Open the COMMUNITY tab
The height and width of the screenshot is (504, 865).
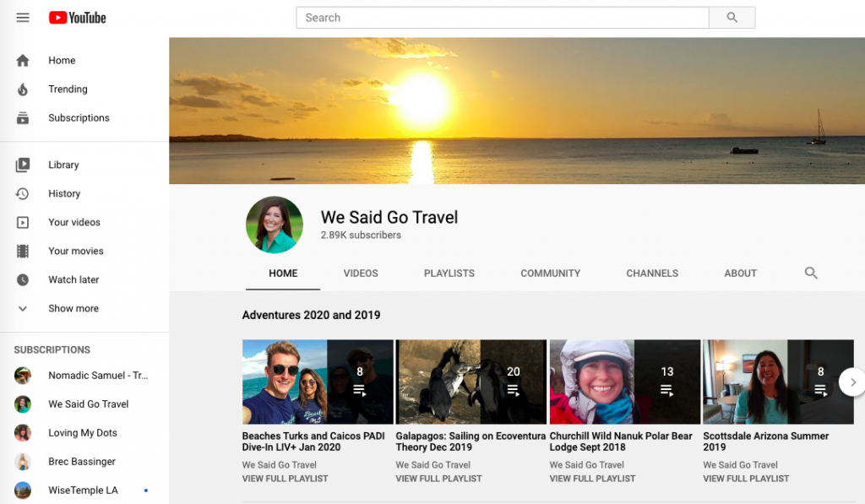pyautogui.click(x=551, y=274)
